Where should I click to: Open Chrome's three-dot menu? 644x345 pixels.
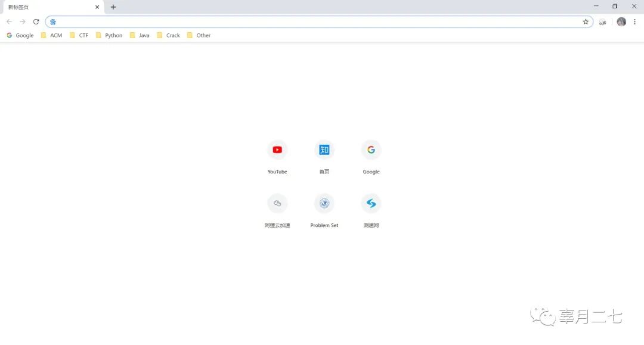634,21
